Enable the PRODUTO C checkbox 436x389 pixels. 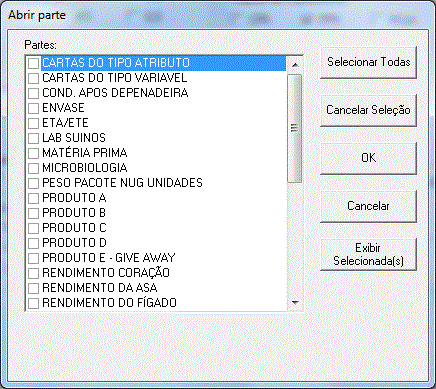pos(33,228)
